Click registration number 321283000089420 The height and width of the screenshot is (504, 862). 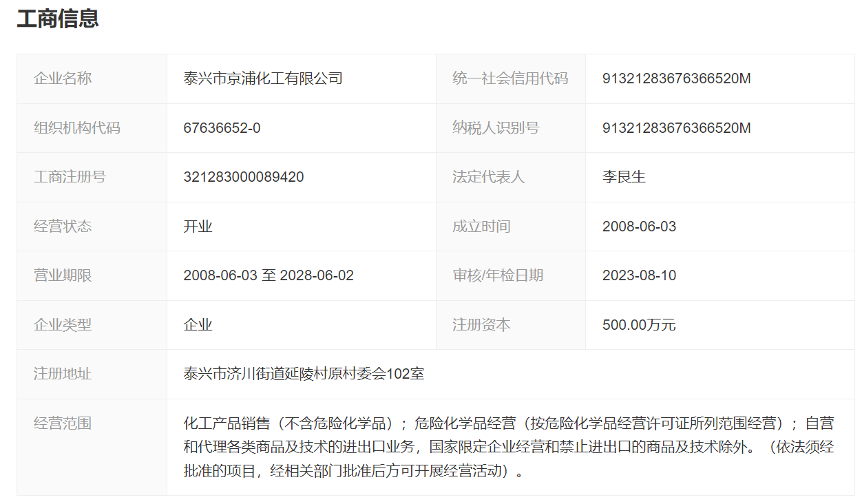click(x=244, y=177)
